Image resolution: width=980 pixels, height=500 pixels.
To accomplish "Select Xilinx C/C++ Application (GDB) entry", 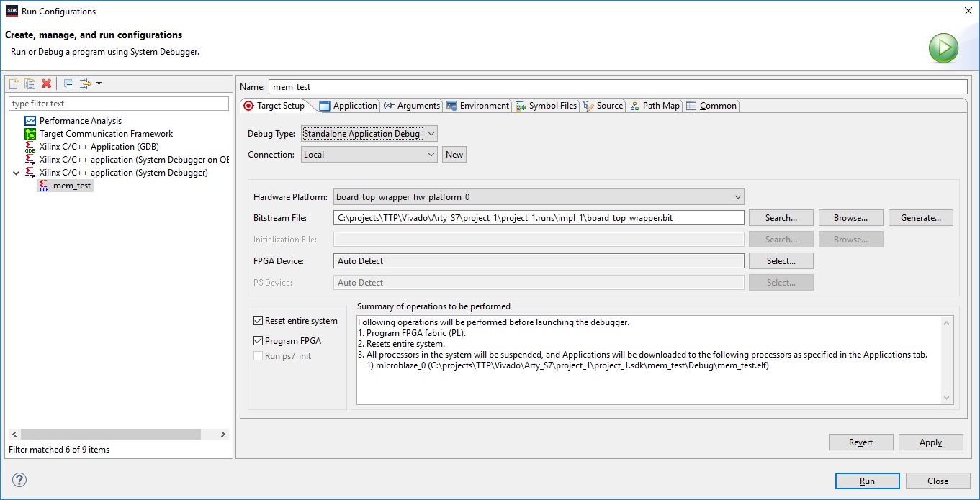I will tap(99, 147).
